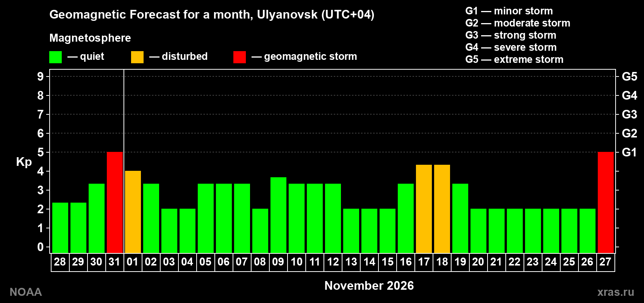Viewport: 644px width, 303px height.
Task: Select the orange bar for day 18
Action: [x=442, y=209]
